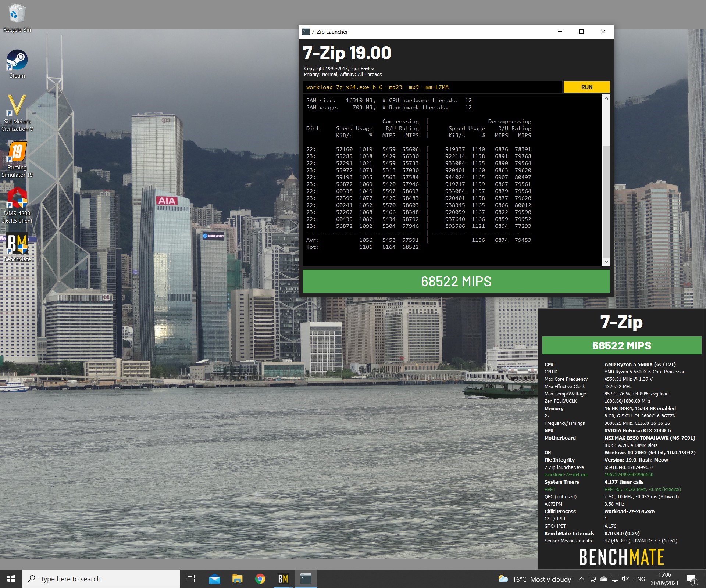Select the Steam desktop shortcut
This screenshot has height=588, width=706.
coord(17,64)
